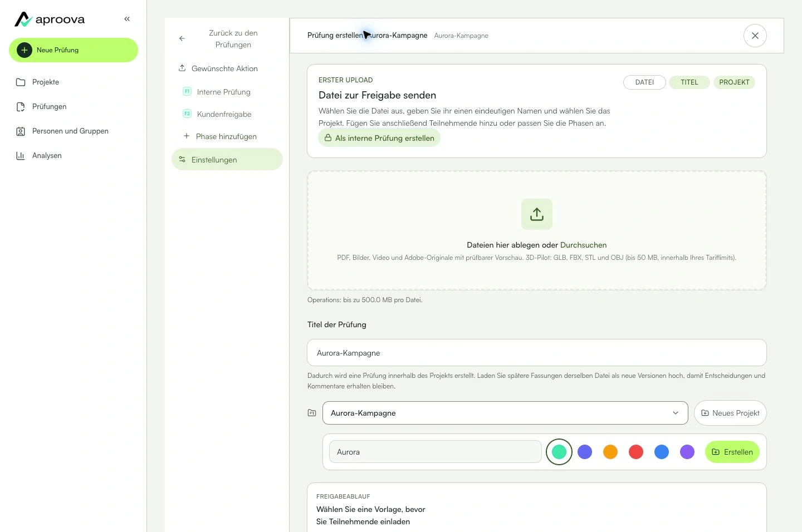Click the project folder icon beside dropdown
The image size is (802, 532).
point(312,413)
